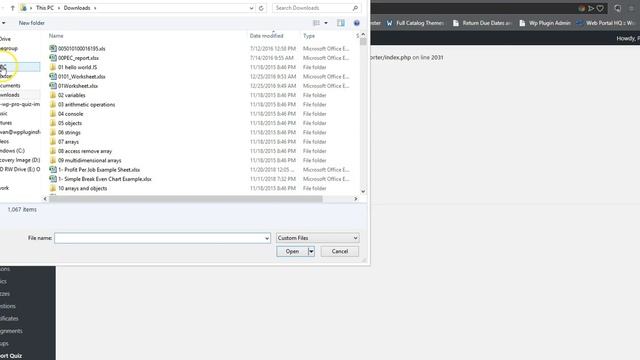The height and width of the screenshot is (360, 640).
Task: Select the 03 arithmetic operations folder
Action: [x=86, y=104]
